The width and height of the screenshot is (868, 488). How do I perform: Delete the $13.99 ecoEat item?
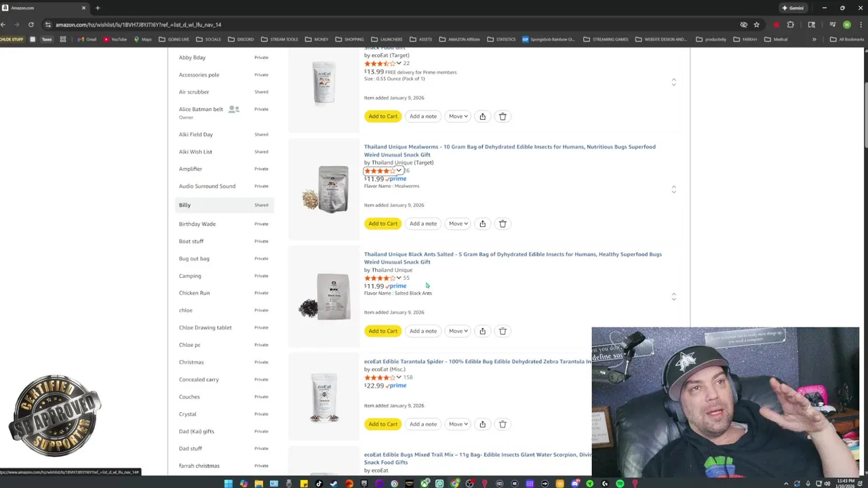click(502, 117)
